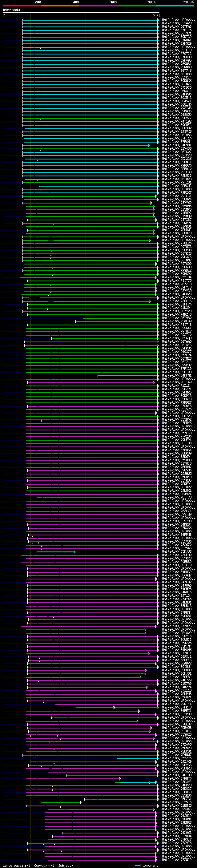The height and width of the screenshot is (868, 197).
Task: Open hit UniRef100_Q23429
Action: 176,23
